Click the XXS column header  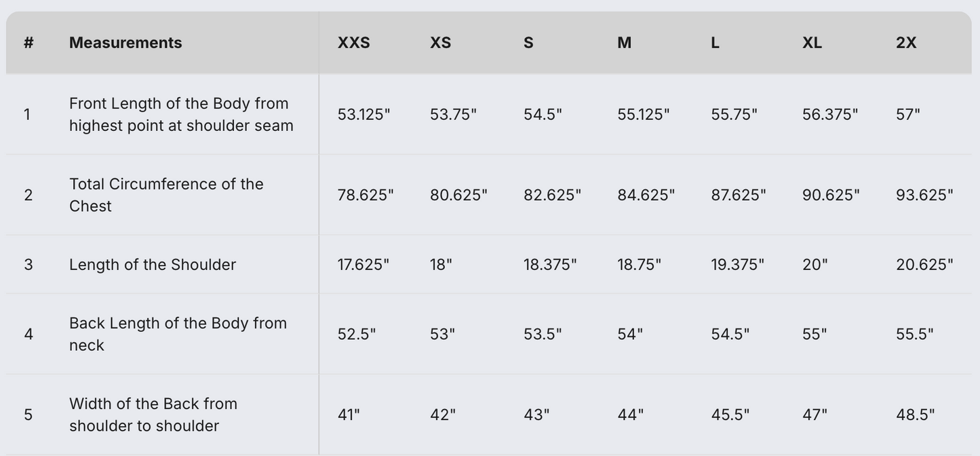click(x=353, y=43)
